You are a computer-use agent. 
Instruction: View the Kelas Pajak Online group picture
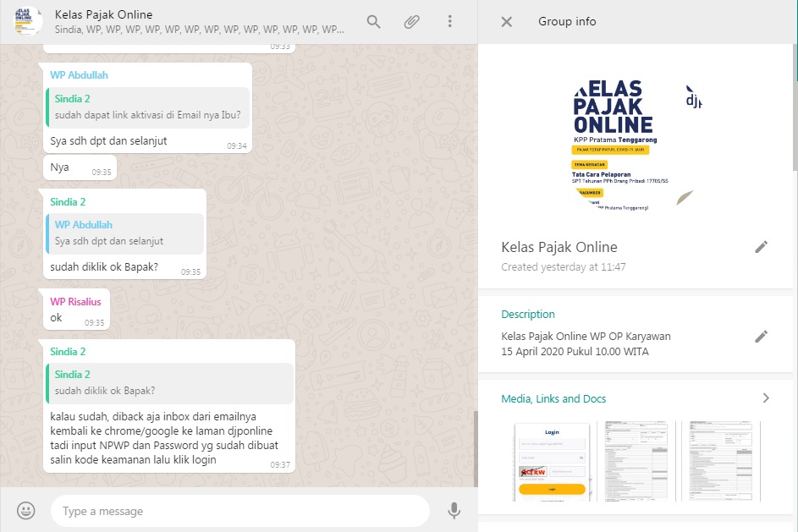tap(637, 145)
